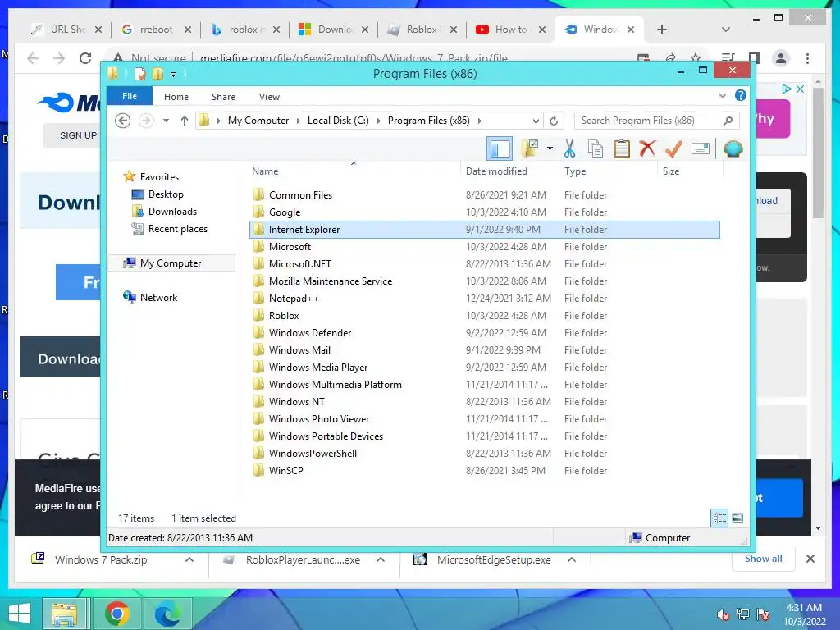The height and width of the screenshot is (630, 840).
Task: Open Chrome three-dot menu
Action: [807, 58]
